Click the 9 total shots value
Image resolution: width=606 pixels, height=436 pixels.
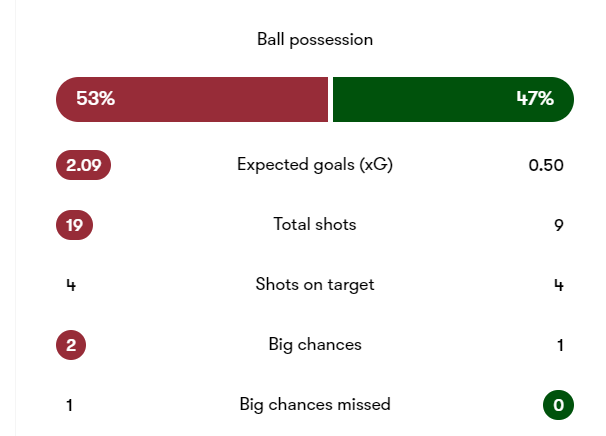pyautogui.click(x=559, y=225)
